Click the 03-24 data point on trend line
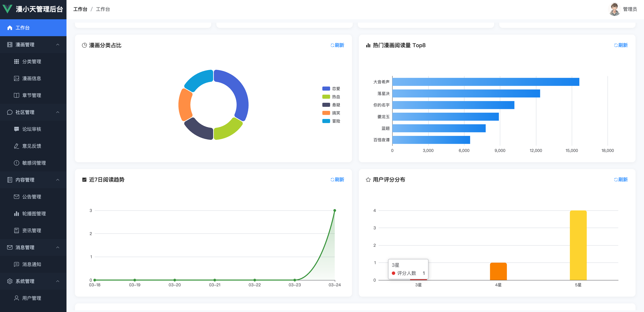 pos(334,211)
